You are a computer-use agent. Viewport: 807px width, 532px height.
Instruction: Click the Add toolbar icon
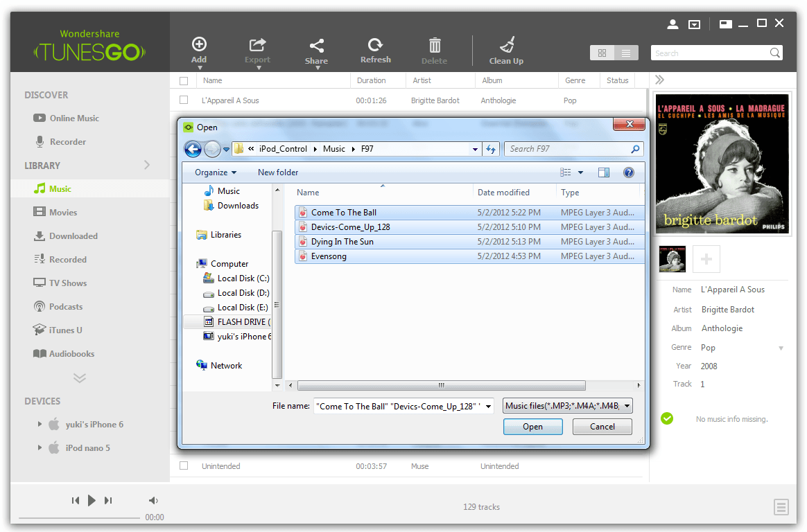(199, 44)
